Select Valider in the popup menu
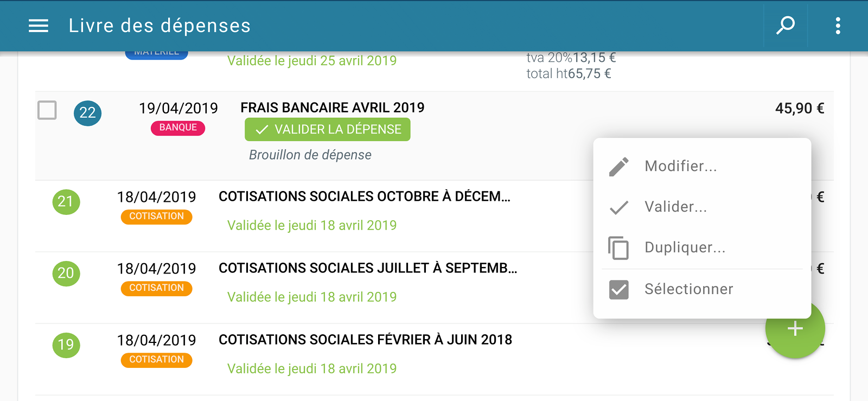This screenshot has height=401, width=868. point(676,207)
